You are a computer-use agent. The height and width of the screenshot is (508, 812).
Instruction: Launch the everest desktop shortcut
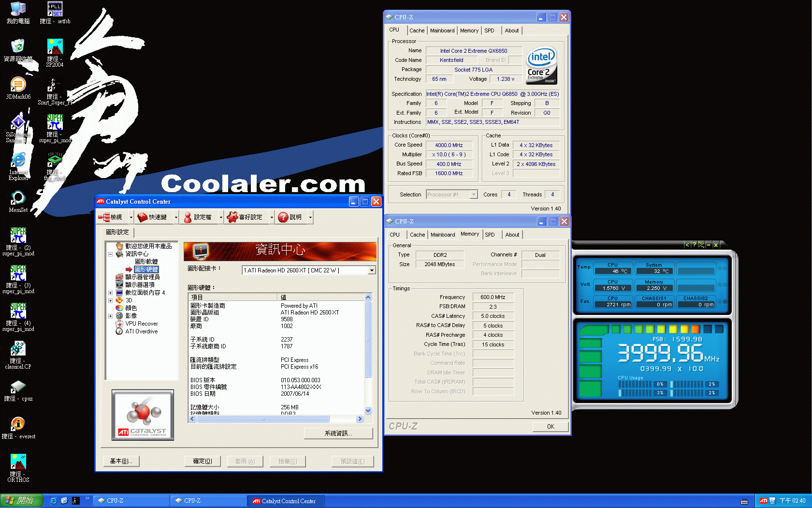(x=18, y=428)
